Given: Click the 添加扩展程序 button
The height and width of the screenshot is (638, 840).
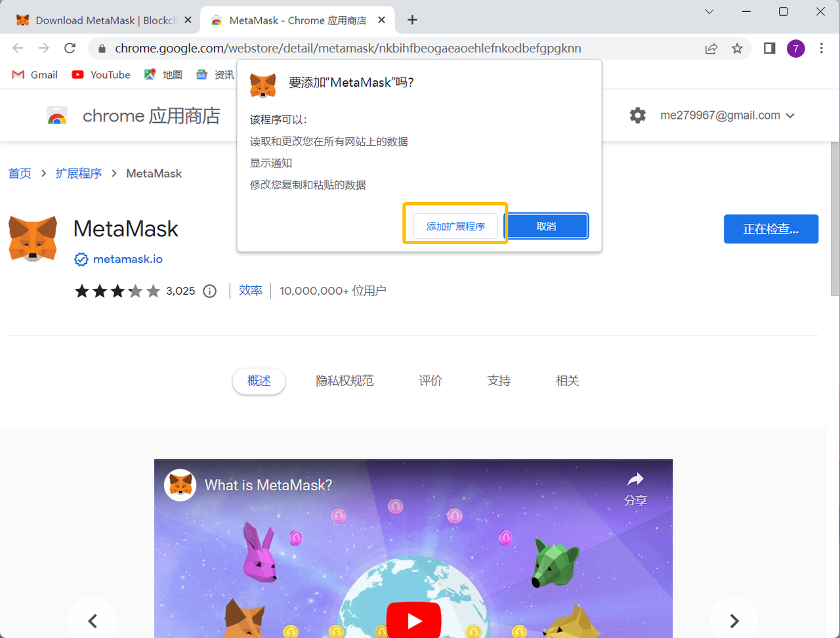Looking at the screenshot, I should (455, 226).
